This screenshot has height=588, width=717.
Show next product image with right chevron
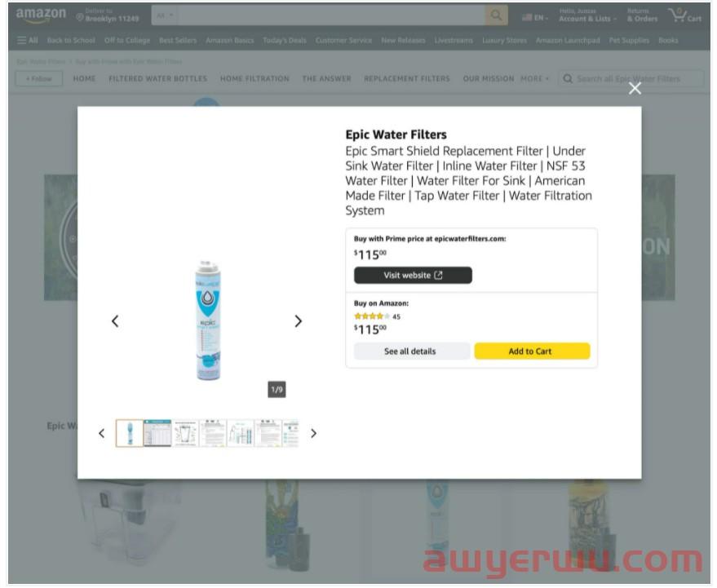pos(299,321)
